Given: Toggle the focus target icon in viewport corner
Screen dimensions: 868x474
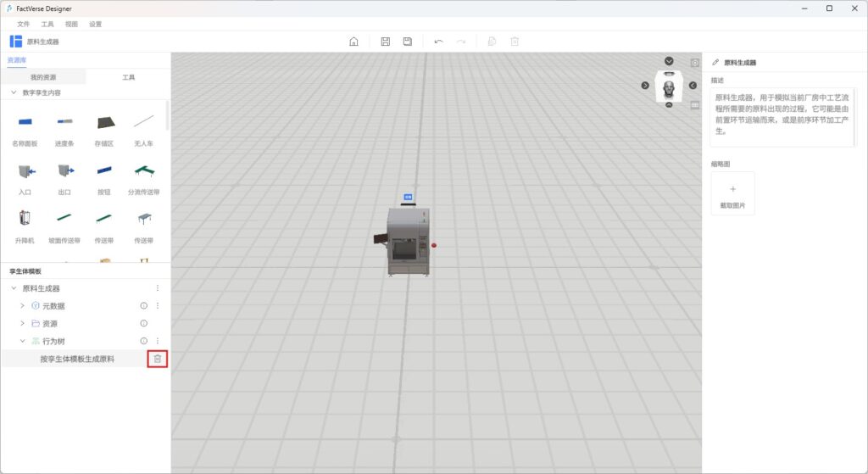Looking at the screenshot, I should click(695, 63).
